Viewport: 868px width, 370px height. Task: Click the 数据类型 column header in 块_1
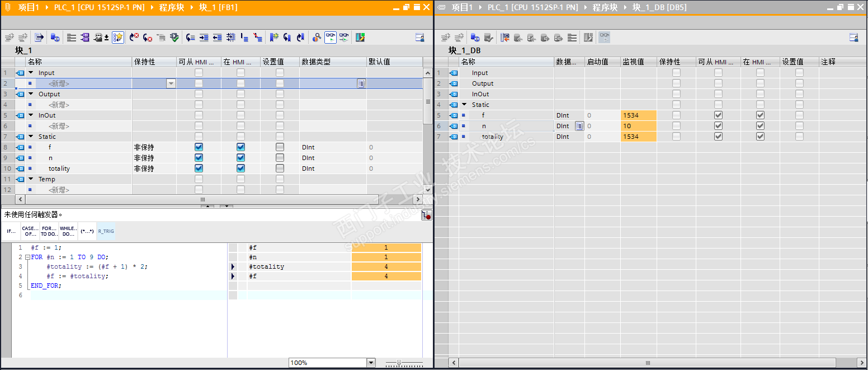point(333,62)
